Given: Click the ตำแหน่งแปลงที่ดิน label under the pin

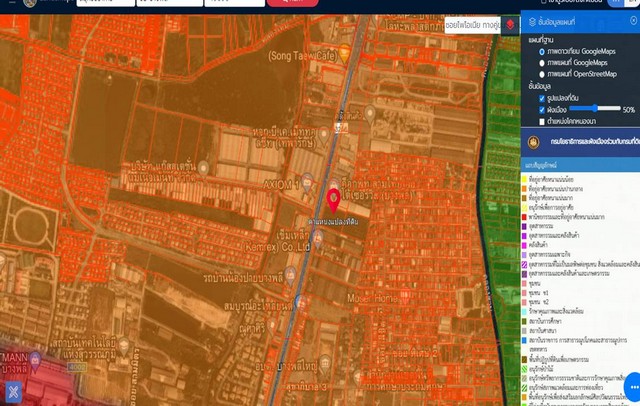Looking at the screenshot, I should pos(333,222).
